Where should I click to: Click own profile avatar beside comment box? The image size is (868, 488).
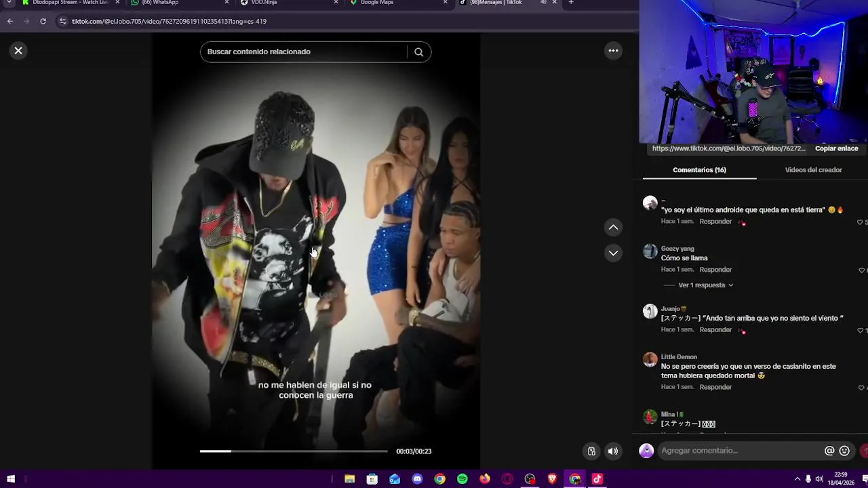point(646,451)
